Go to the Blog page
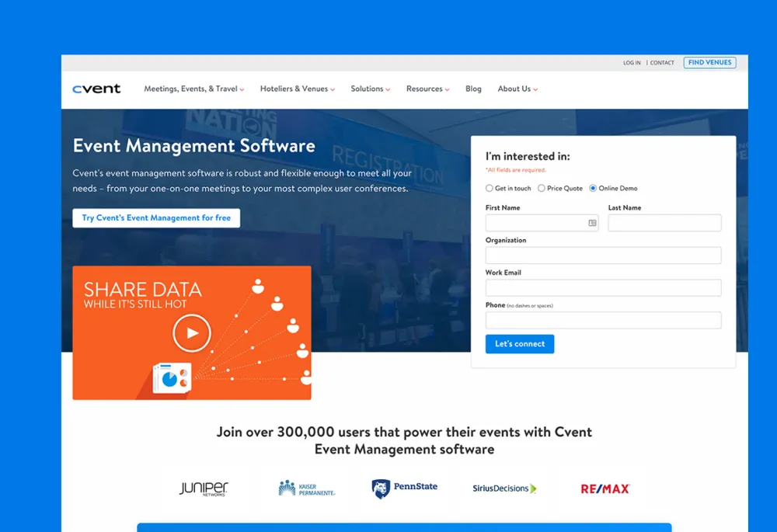Viewport: 777px width, 532px height. coord(473,89)
